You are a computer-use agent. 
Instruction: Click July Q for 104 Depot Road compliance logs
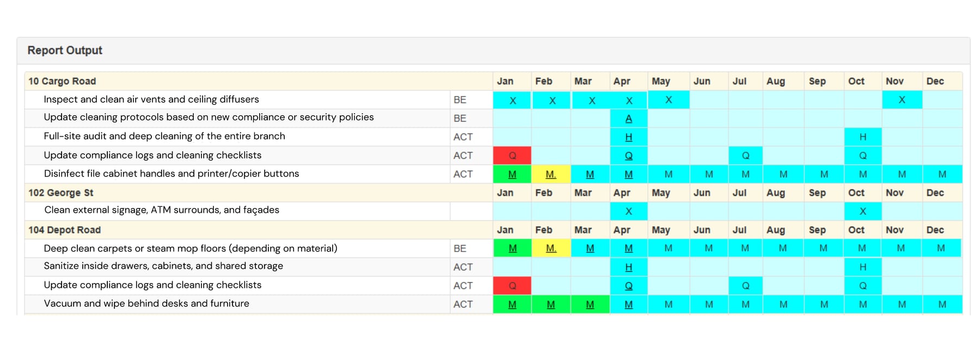(x=745, y=286)
